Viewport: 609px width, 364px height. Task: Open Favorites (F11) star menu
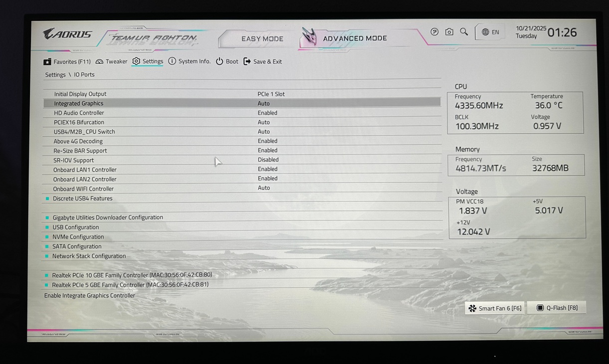coord(67,62)
